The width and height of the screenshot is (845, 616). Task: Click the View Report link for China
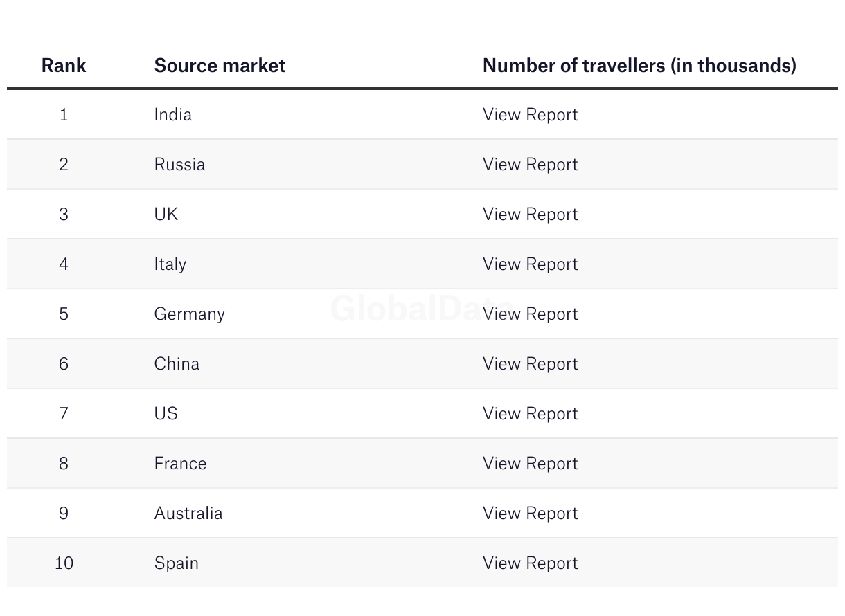point(530,363)
